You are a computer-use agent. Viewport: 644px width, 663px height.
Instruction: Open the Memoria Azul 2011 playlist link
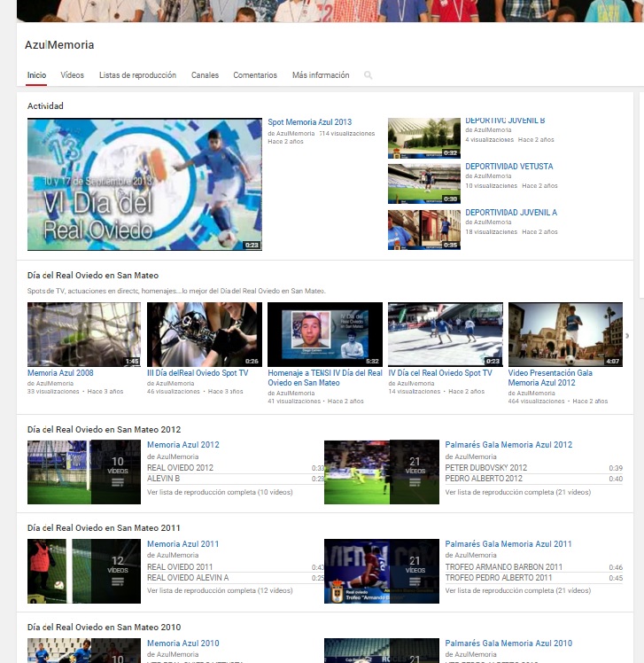click(x=183, y=544)
